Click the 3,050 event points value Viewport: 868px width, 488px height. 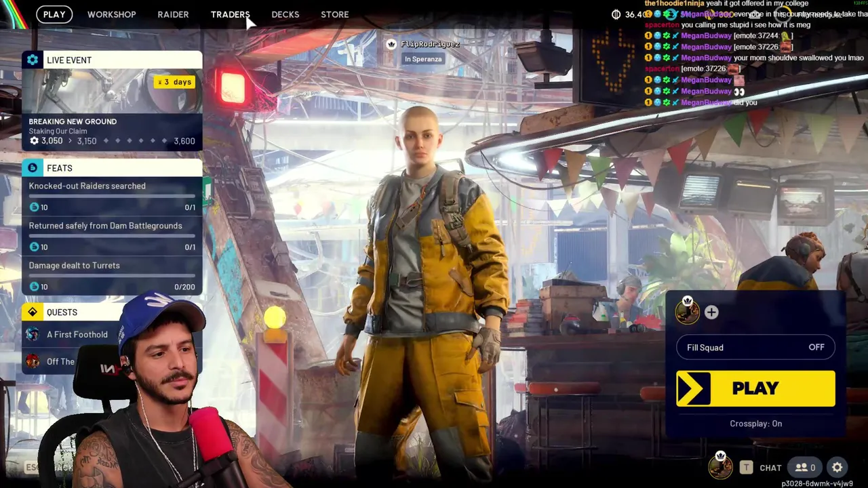tap(52, 141)
